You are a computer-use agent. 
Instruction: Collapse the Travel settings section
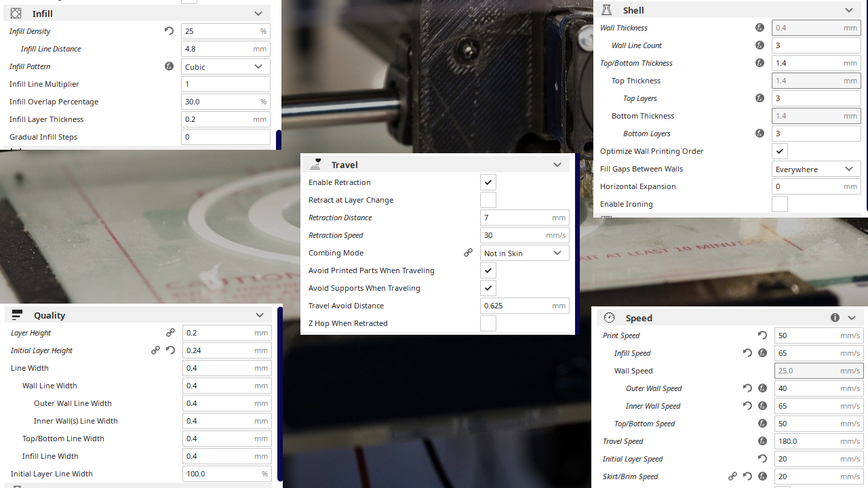coord(557,165)
